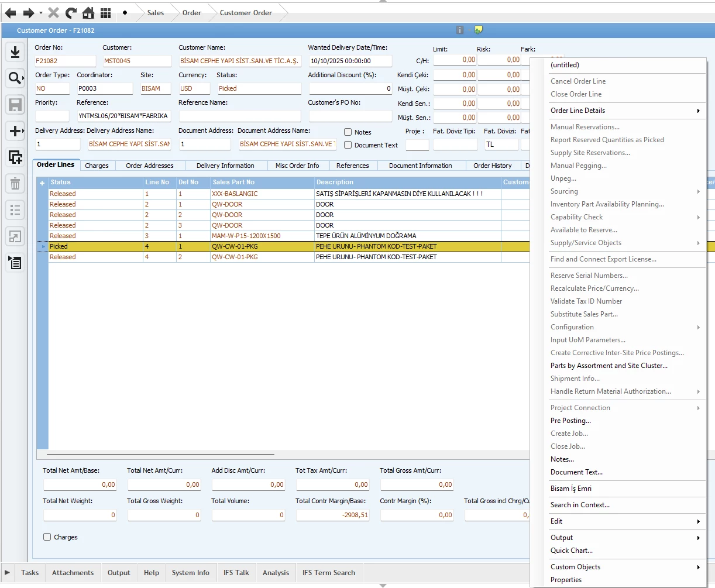715x588 pixels.
Task: Enable the Notes checkbox
Action: (x=348, y=132)
